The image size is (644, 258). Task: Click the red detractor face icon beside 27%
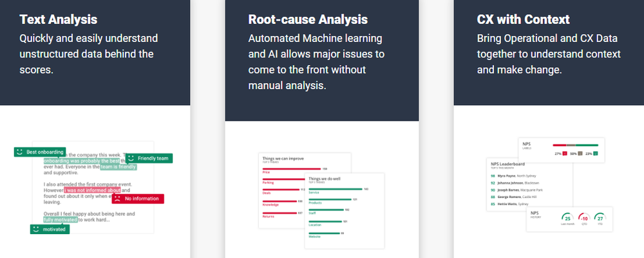point(565,154)
